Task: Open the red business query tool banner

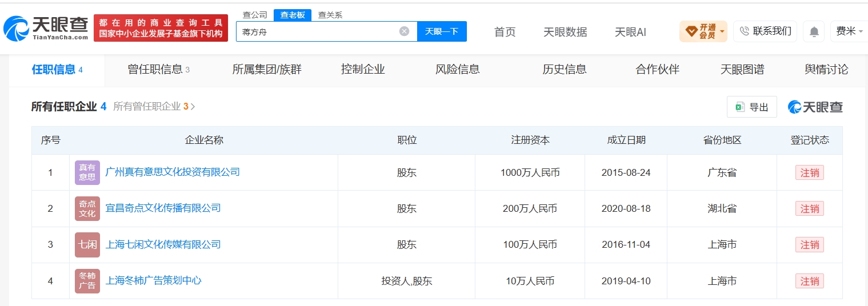Action: 161,28
